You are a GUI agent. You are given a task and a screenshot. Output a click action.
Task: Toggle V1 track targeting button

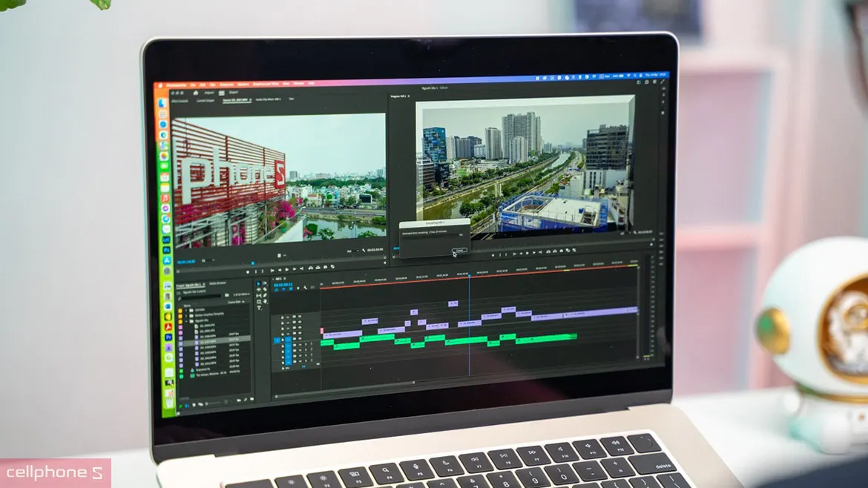pyautogui.click(x=289, y=339)
